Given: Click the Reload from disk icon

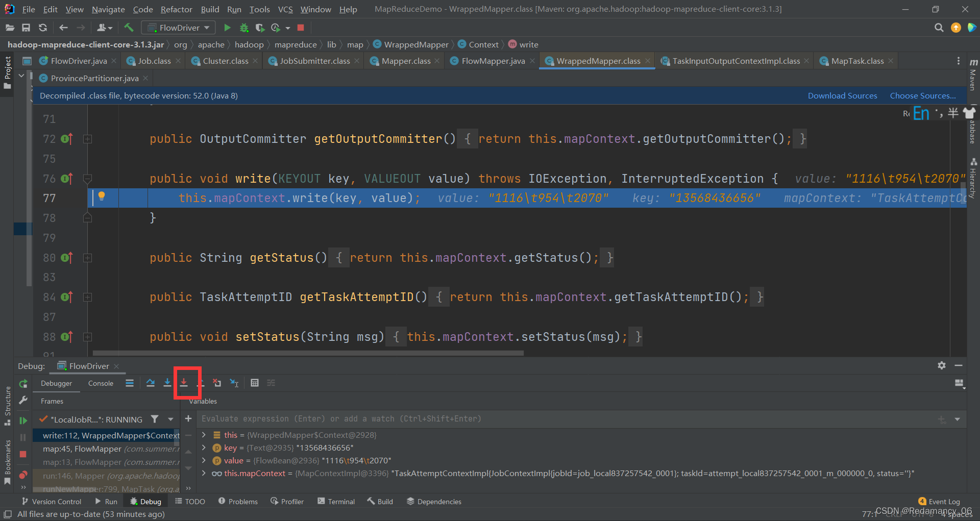Looking at the screenshot, I should tap(43, 28).
